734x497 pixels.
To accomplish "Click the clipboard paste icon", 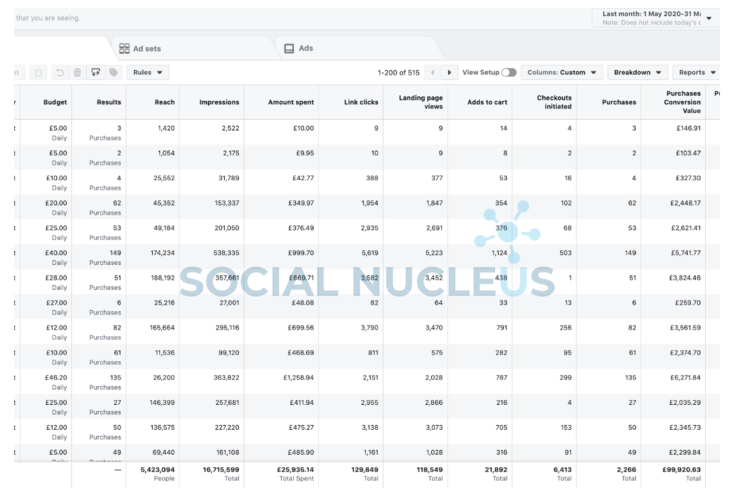I will [x=38, y=73].
